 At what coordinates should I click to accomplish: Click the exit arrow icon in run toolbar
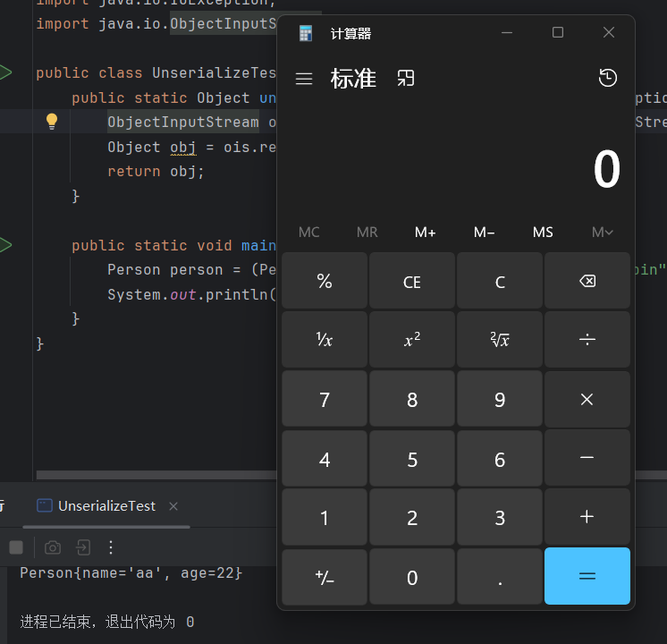coord(82,547)
